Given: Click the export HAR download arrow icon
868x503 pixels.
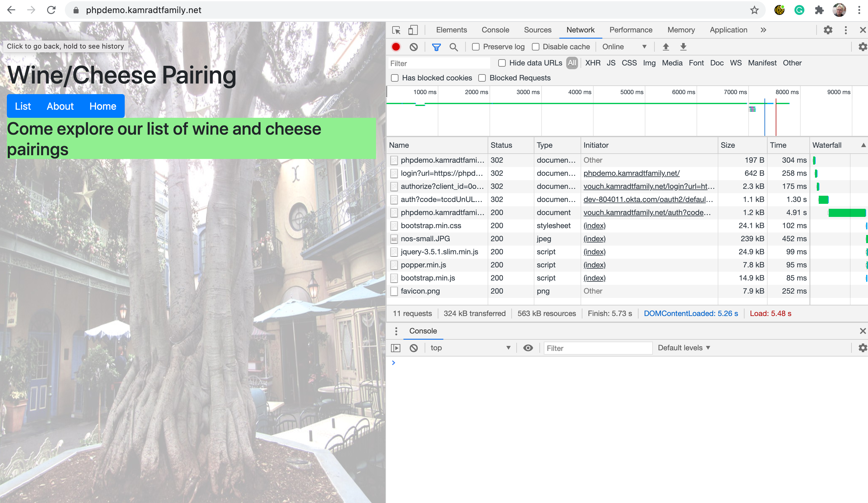Looking at the screenshot, I should click(x=683, y=47).
